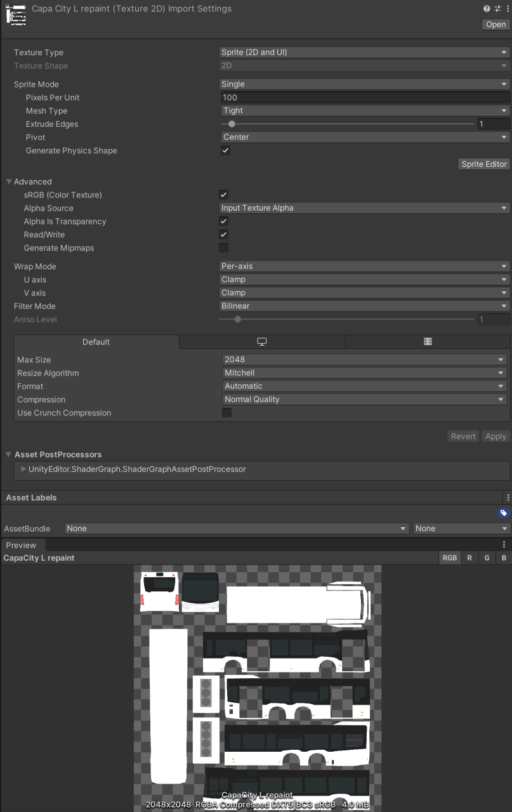Open the Filter Mode dropdown
Image resolution: width=512 pixels, height=812 pixels.
pos(364,306)
